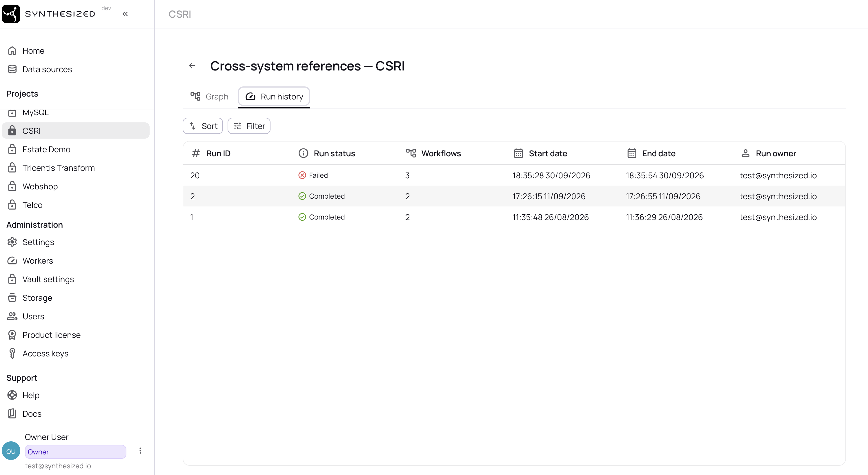Open Vault settings
Viewport: 868px width, 475px height.
pos(75,279)
